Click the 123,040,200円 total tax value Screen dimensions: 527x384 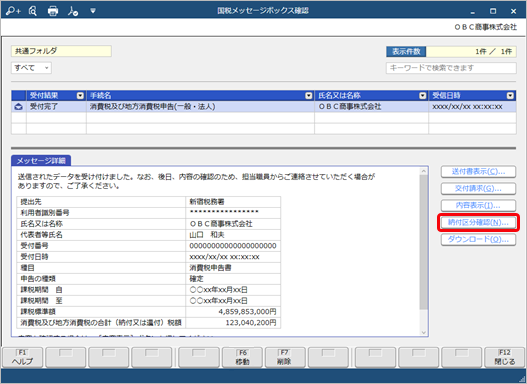251,323
